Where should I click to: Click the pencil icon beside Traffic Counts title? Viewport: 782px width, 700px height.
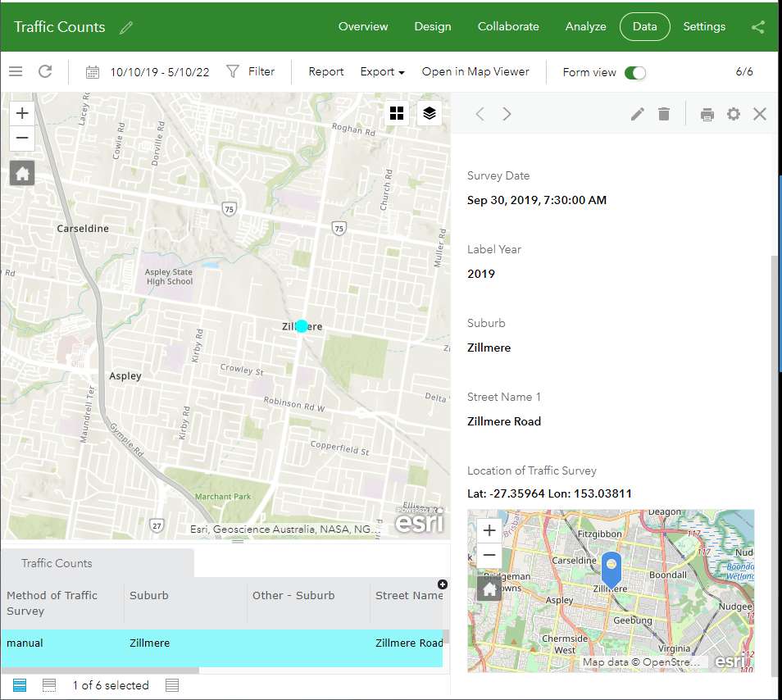(125, 27)
